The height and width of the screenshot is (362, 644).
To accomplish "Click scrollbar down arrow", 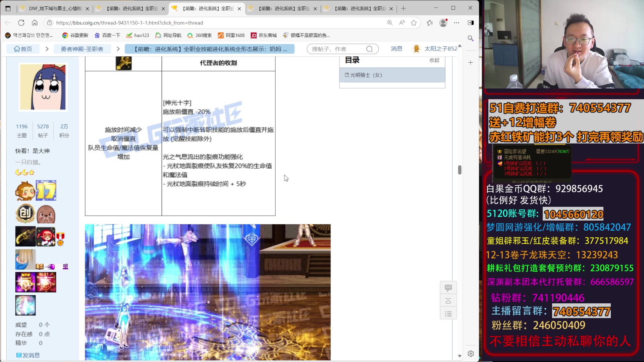I will point(460,356).
